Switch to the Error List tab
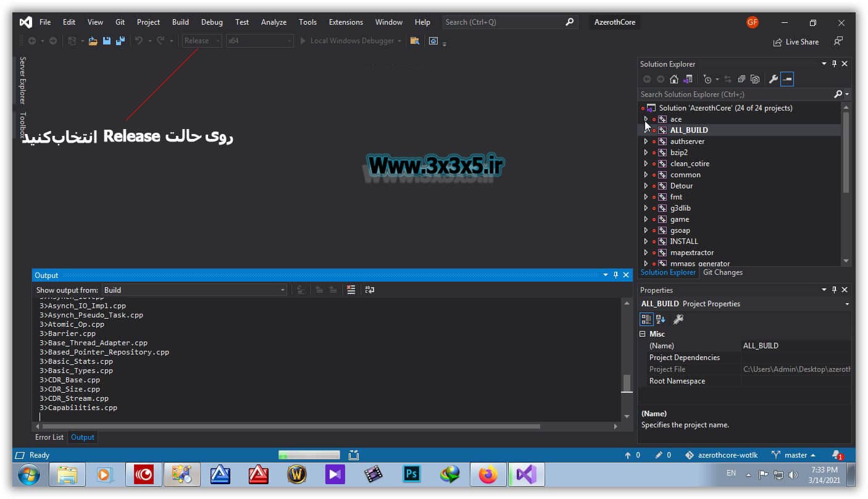This screenshot has height=499, width=868. 49,437
